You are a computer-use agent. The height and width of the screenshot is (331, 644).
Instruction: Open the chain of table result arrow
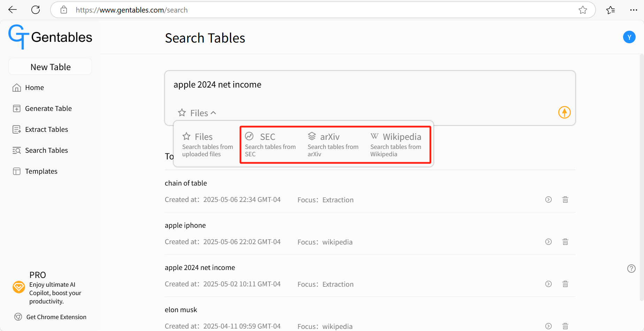[x=549, y=200]
